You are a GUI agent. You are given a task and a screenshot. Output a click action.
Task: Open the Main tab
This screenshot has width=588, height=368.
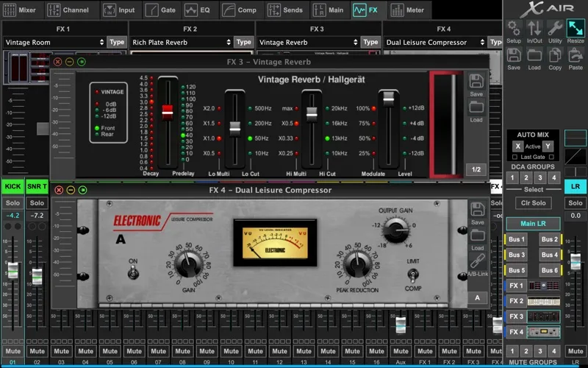point(329,10)
